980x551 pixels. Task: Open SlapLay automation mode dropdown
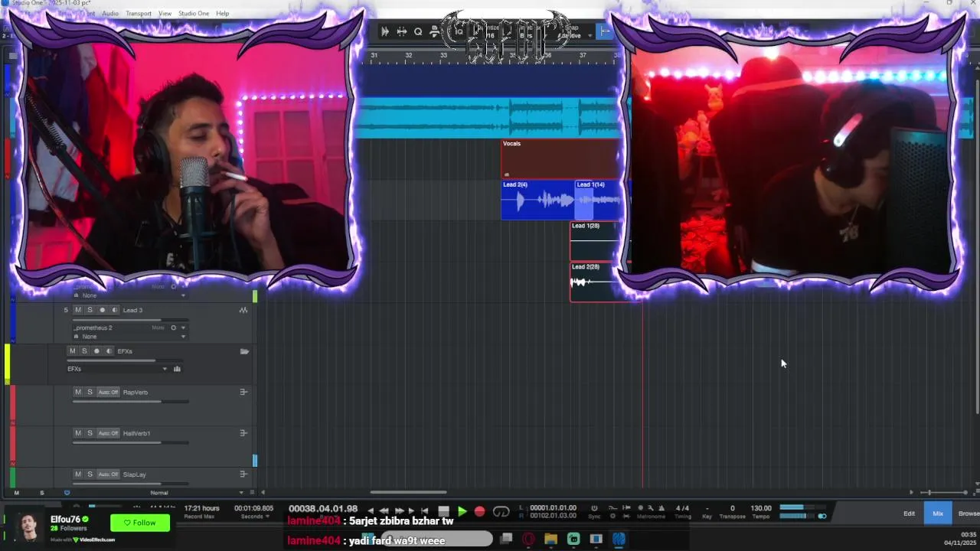pyautogui.click(x=109, y=474)
